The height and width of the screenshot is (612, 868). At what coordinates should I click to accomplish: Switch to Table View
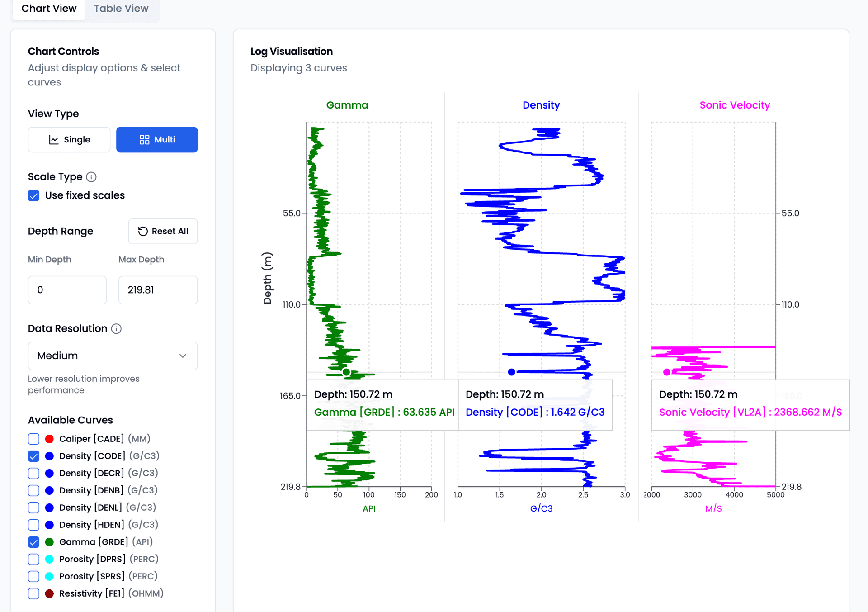pyautogui.click(x=121, y=8)
